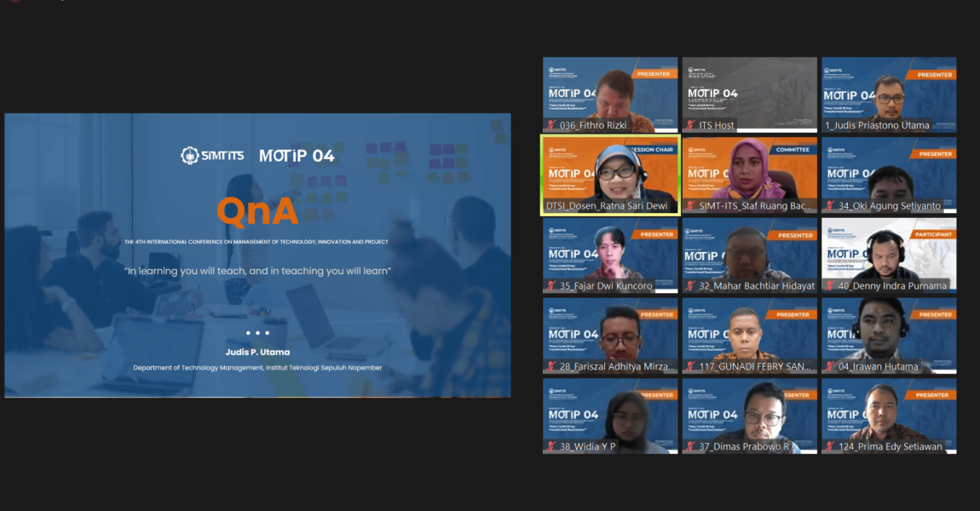
Task: Click the MOTIP 04 logo on shared slide
Action: click(297, 156)
